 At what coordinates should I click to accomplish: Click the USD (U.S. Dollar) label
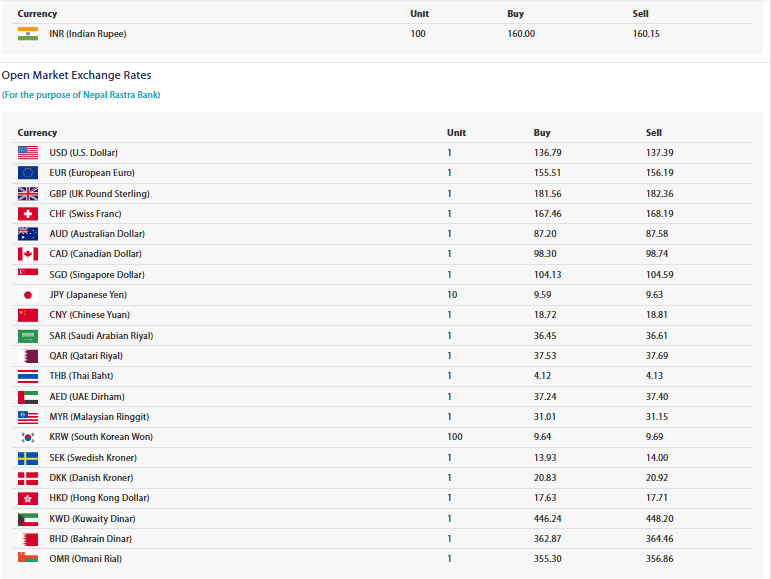[84, 153]
